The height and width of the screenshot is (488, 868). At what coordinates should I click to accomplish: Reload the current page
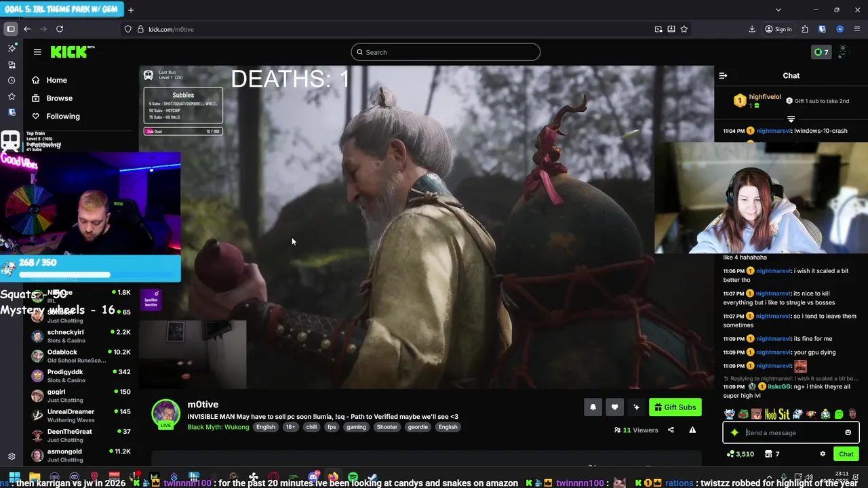60,29
